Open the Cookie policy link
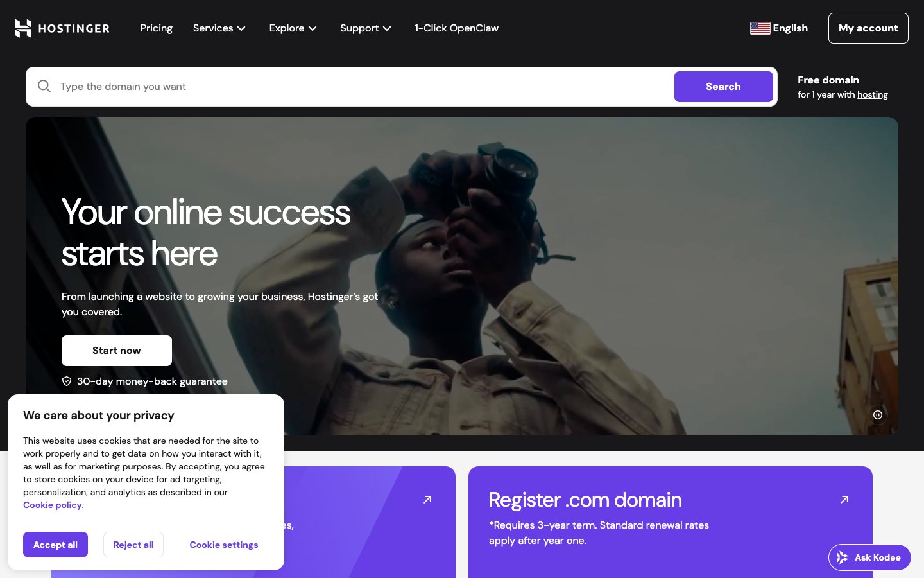 [53, 505]
